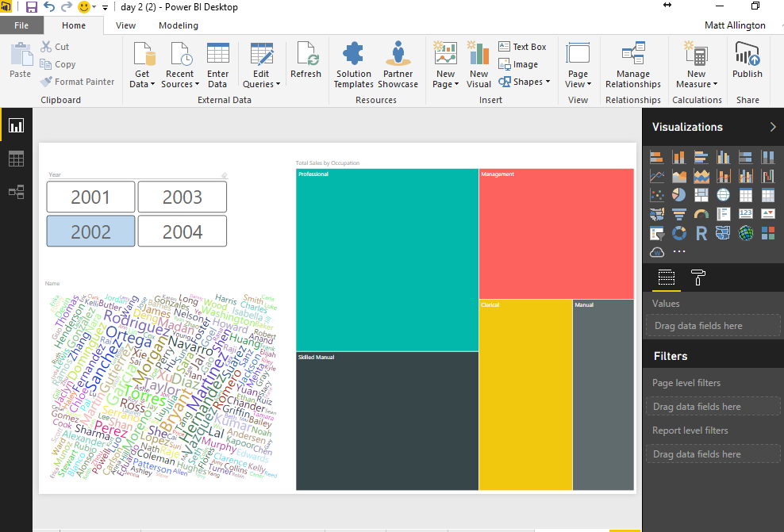Select the ArcGIS globe map visual
784x532 pixels.
(x=745, y=233)
